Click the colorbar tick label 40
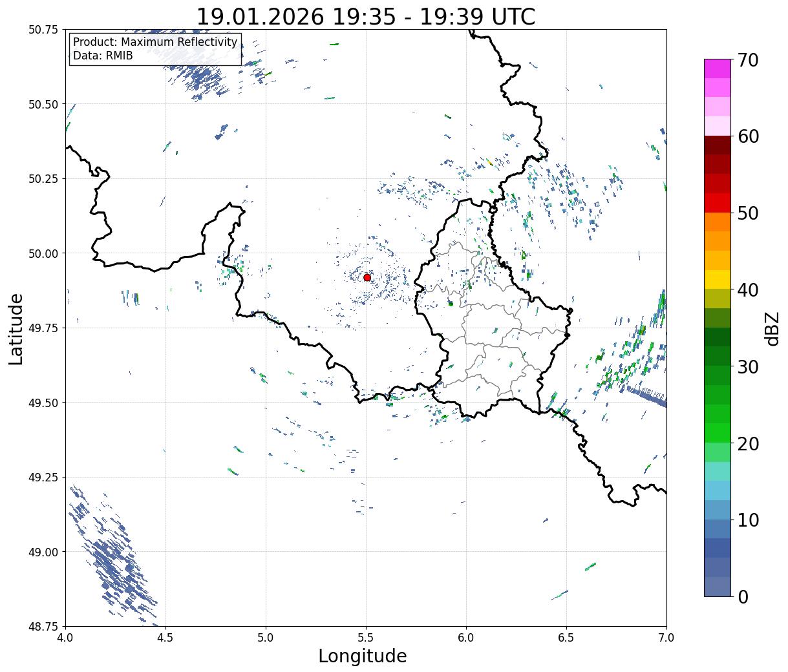 point(748,290)
